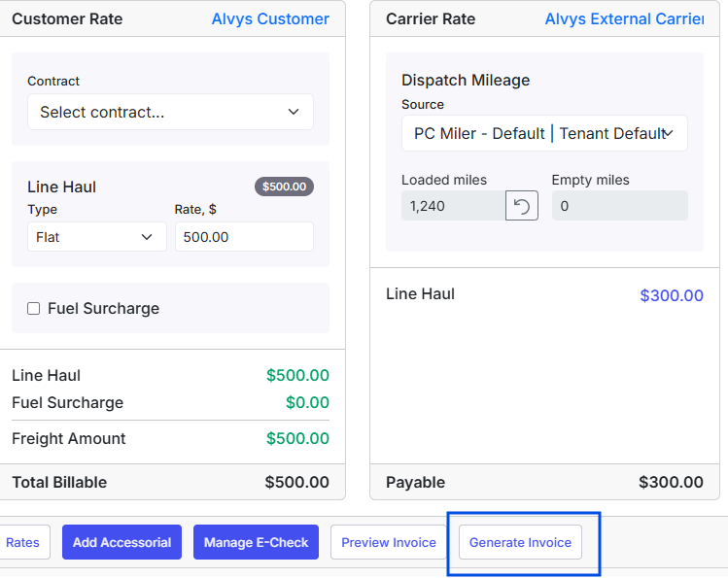
Task: Click the Rates button
Action: [x=23, y=542]
